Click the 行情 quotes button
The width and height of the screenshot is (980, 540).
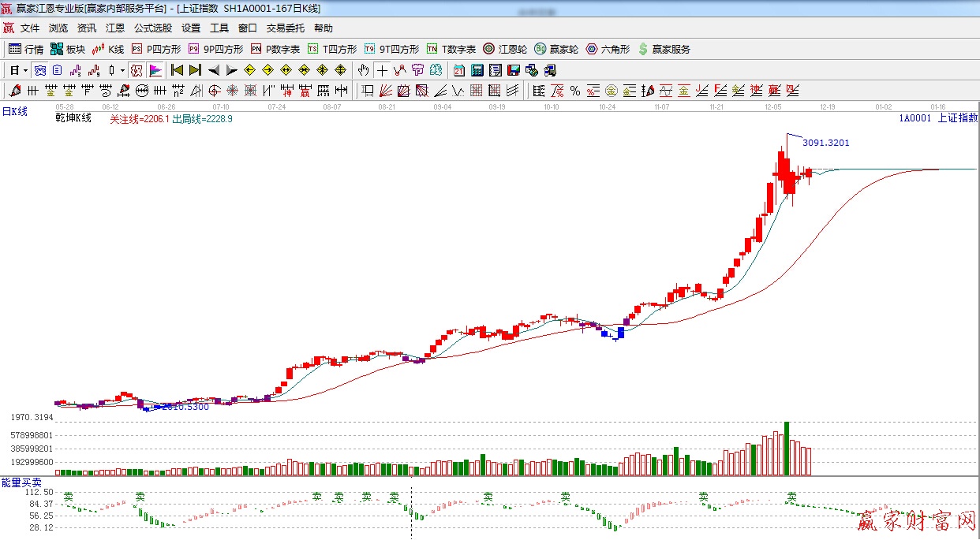point(27,49)
